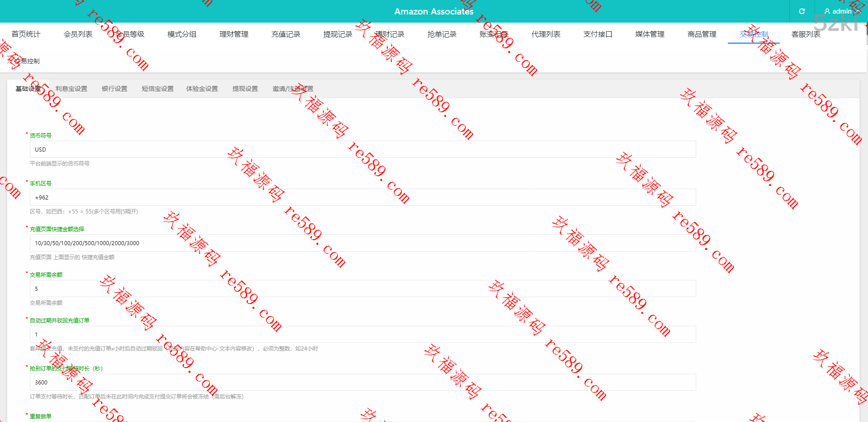Image resolution: width=868 pixels, height=422 pixels.
Task: Open 支付接口 menu item
Action: (598, 34)
